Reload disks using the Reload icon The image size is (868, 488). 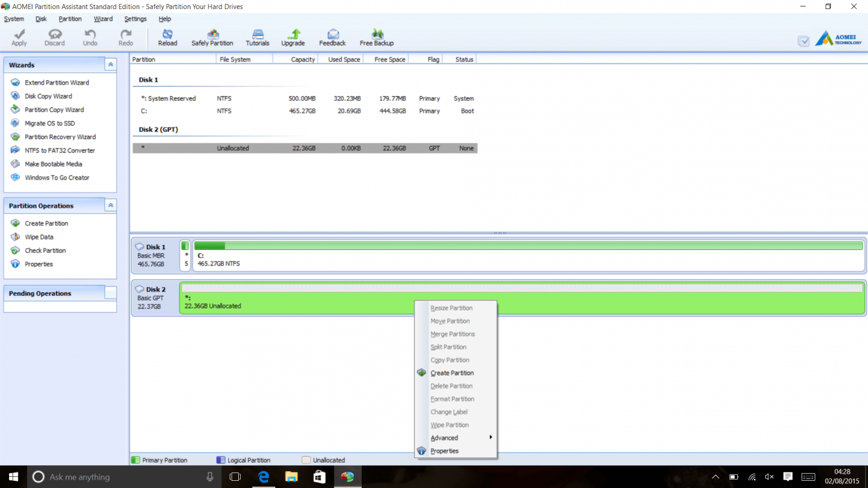167,34
